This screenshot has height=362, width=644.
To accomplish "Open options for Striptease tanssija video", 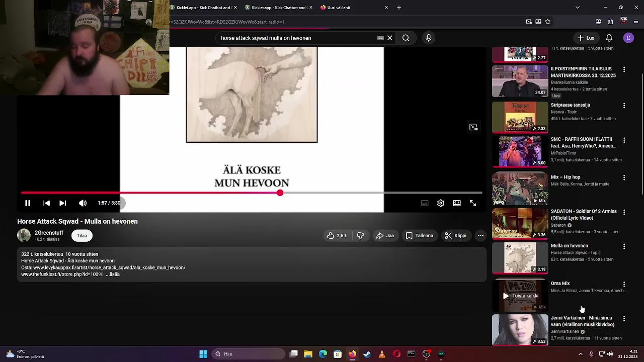I will click(x=624, y=106).
